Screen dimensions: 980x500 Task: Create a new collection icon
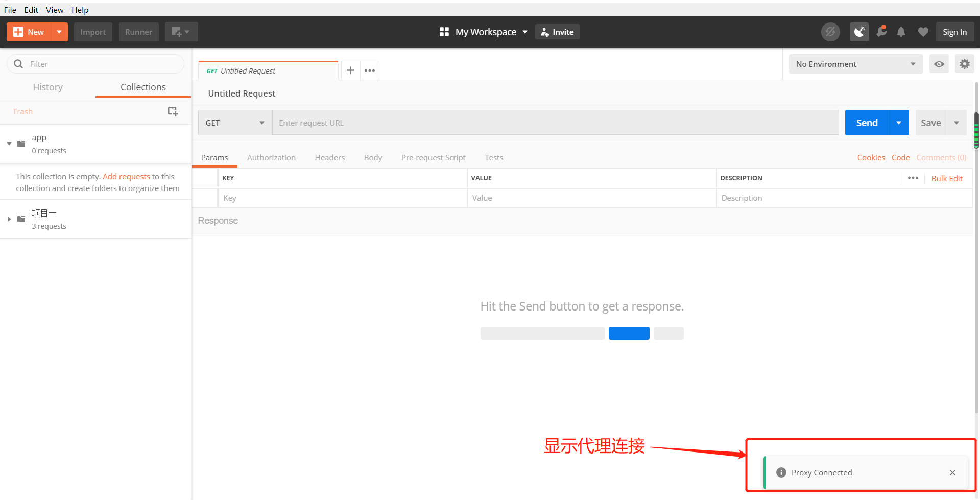coord(173,111)
